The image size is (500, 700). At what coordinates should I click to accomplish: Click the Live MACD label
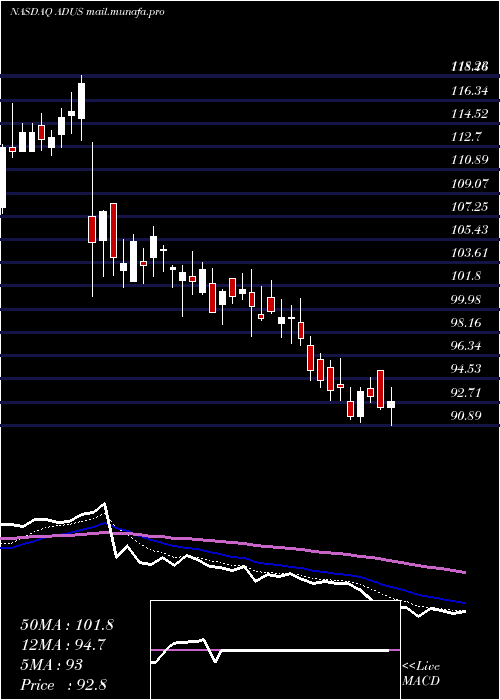tap(421, 674)
